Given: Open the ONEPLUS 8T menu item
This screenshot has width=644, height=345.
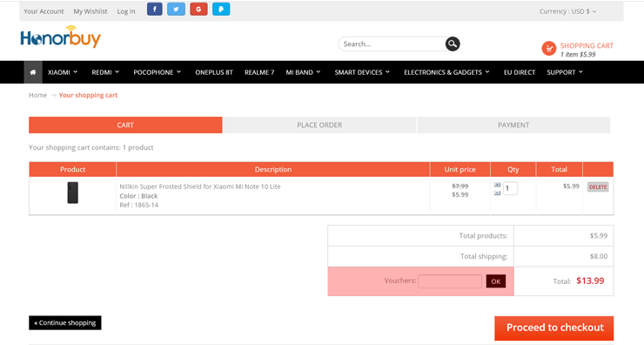Looking at the screenshot, I should (214, 72).
